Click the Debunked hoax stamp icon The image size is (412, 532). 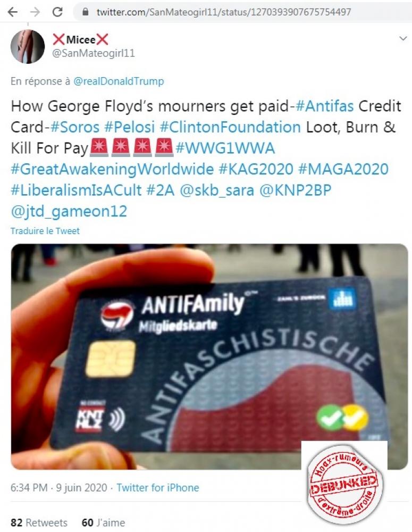pos(344,483)
